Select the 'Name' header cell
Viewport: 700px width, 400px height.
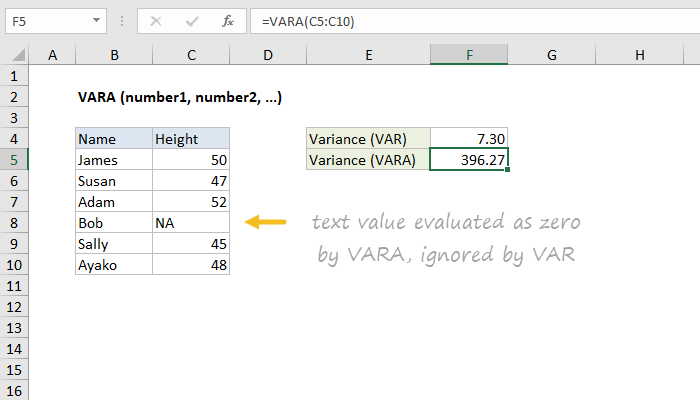tap(114, 138)
